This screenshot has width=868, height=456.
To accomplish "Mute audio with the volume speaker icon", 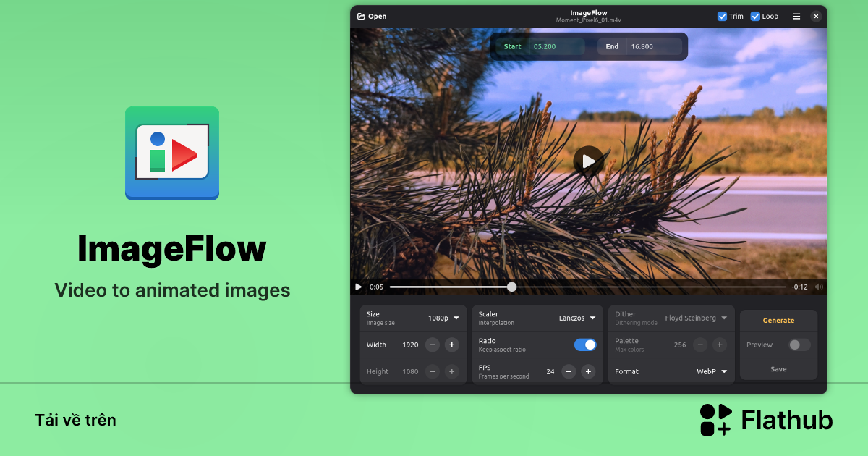I will (819, 287).
